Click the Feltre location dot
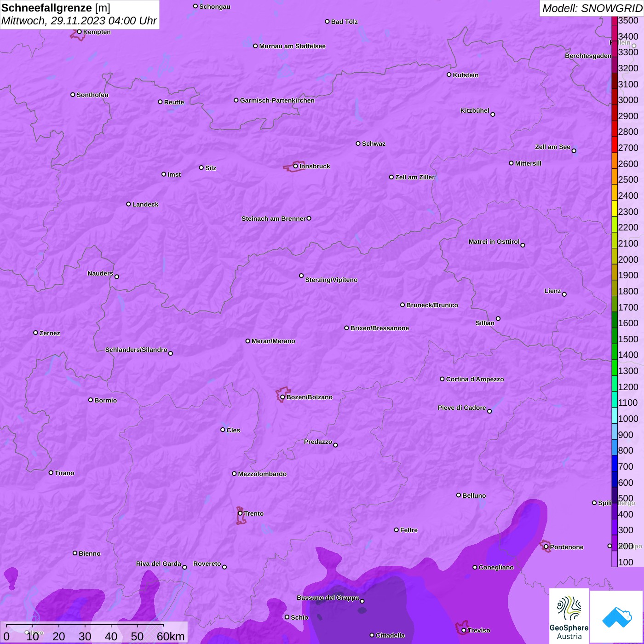 (x=396, y=530)
